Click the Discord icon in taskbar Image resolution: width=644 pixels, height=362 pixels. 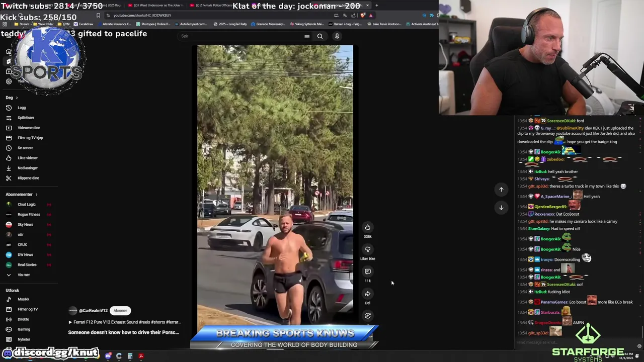(x=108, y=356)
